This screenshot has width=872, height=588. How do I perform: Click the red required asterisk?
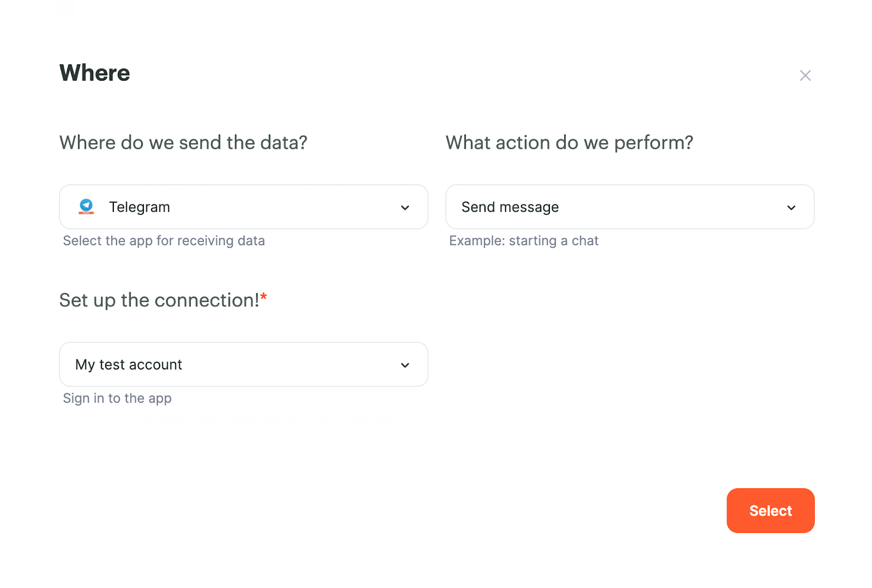click(x=264, y=296)
